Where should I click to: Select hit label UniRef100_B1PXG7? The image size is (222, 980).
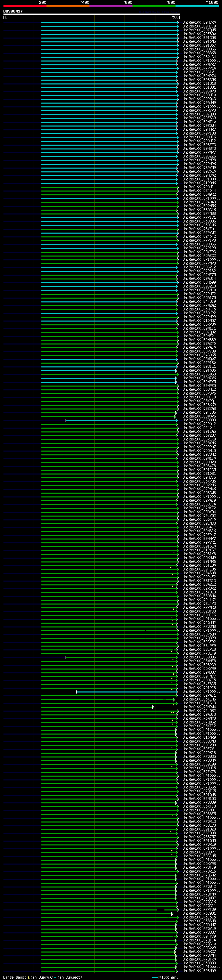pos(199,550)
